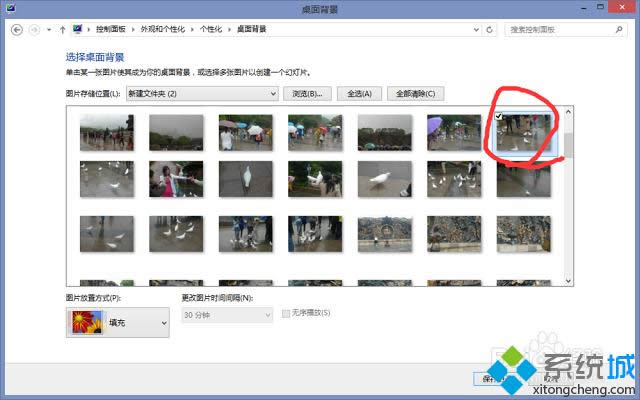
Task: Open change picture interval dropdown 30 分钟
Action: tap(227, 315)
